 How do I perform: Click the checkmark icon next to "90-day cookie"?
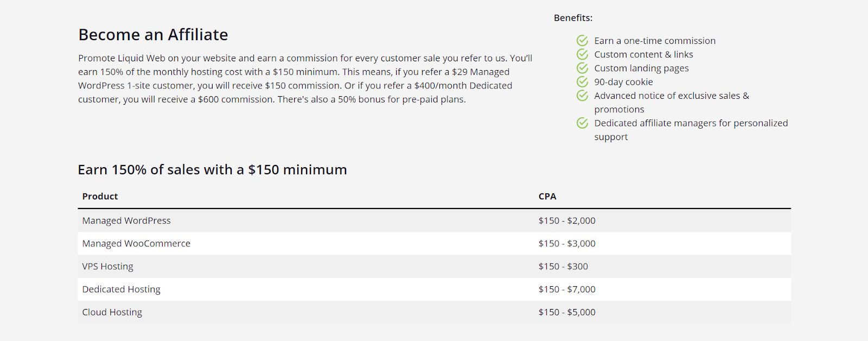click(582, 81)
